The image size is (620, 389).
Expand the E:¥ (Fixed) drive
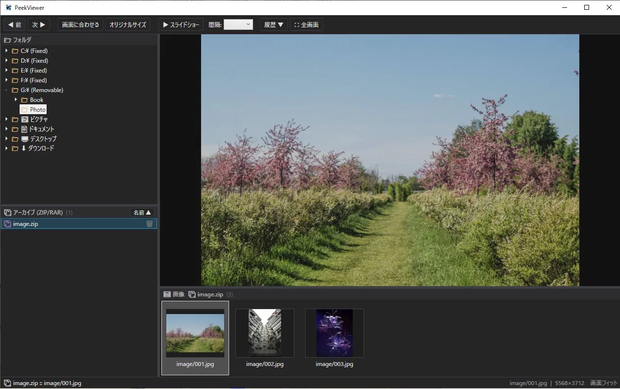6,70
